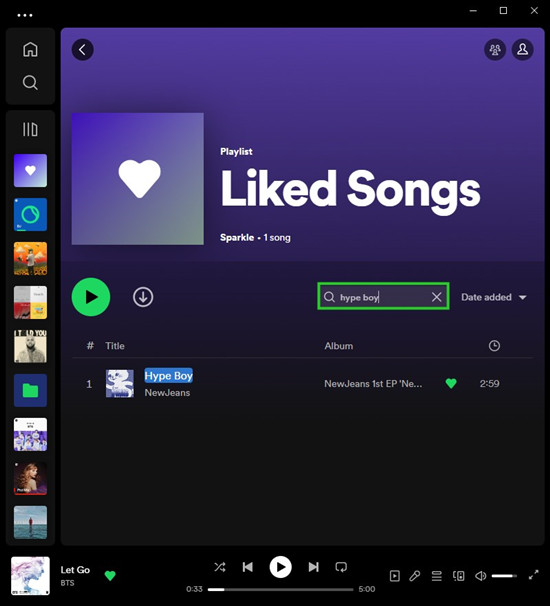Adjust the volume slider
Screen dimensions: 550x606
pyautogui.click(x=504, y=576)
